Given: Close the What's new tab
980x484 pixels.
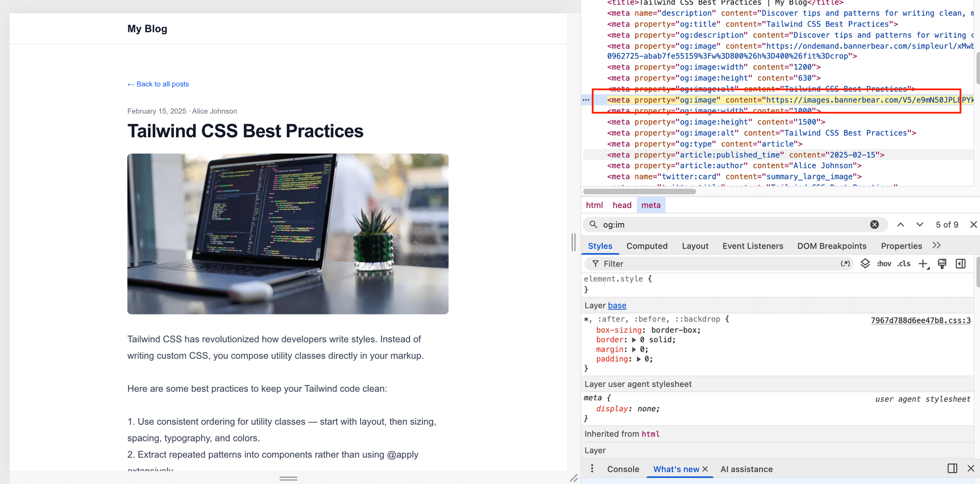Looking at the screenshot, I should pos(705,469).
